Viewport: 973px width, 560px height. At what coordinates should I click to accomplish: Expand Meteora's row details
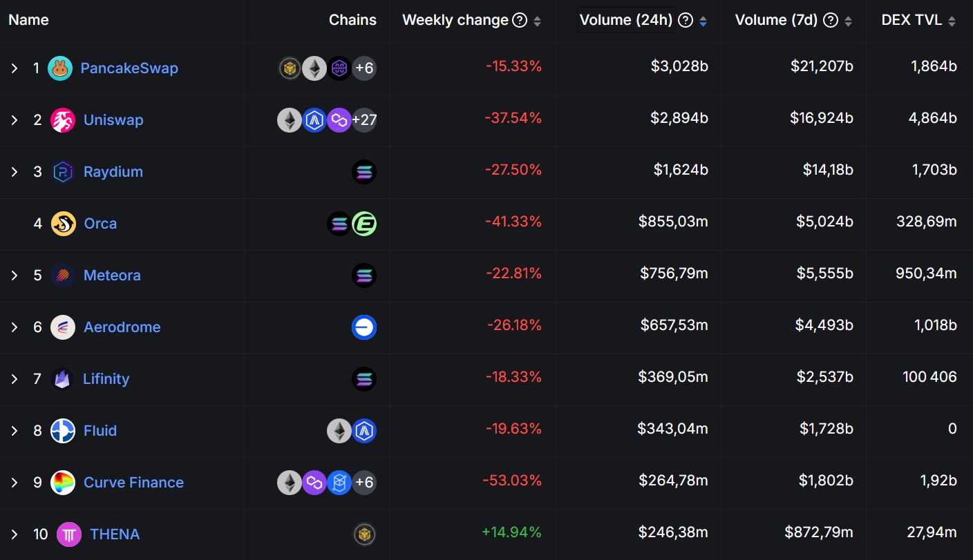[15, 275]
